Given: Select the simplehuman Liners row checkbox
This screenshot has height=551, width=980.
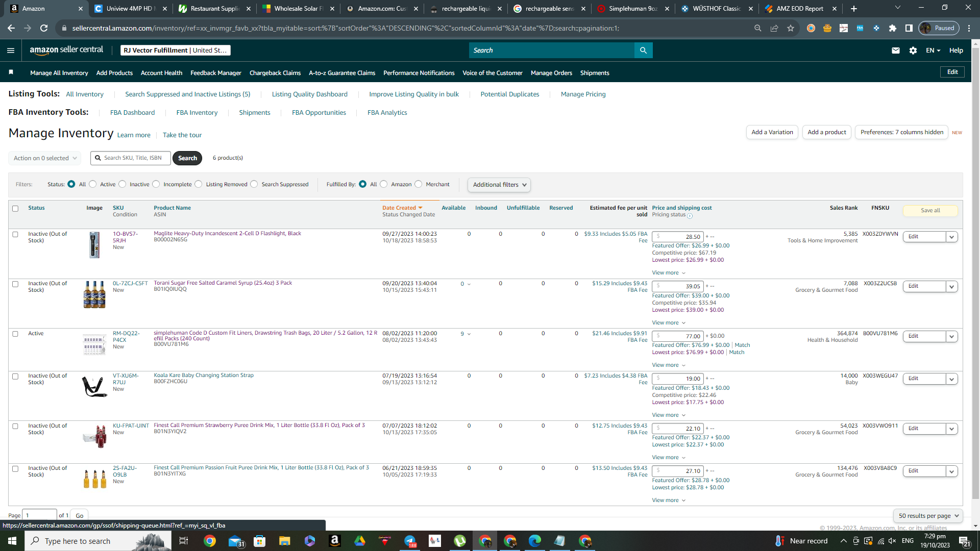Looking at the screenshot, I should click(15, 334).
